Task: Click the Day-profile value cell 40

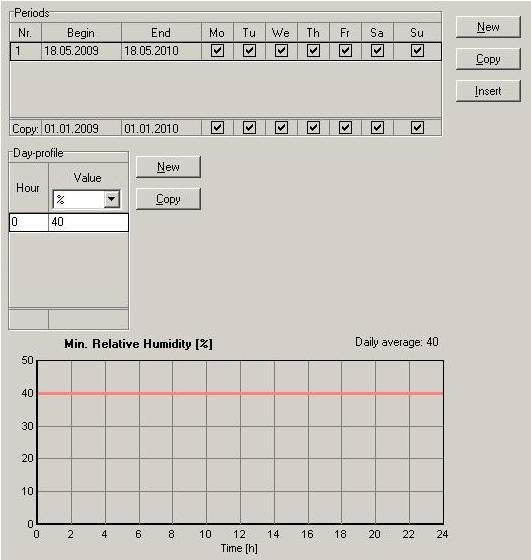Action: click(88, 222)
